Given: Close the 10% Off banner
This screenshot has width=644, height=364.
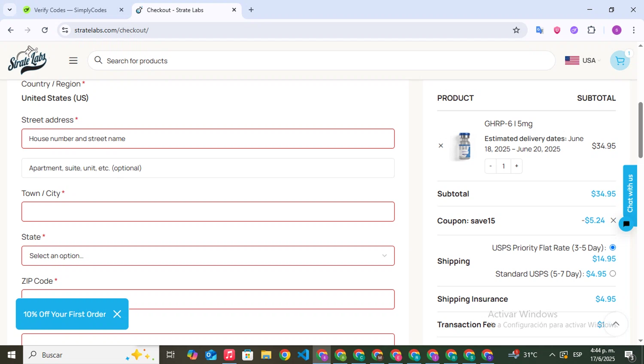Looking at the screenshot, I should 117,314.
